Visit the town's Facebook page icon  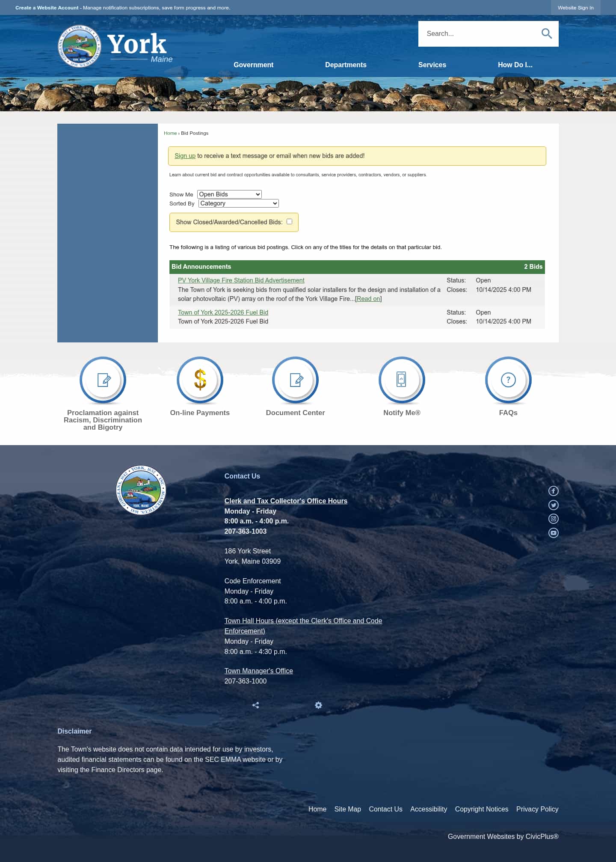tap(553, 491)
